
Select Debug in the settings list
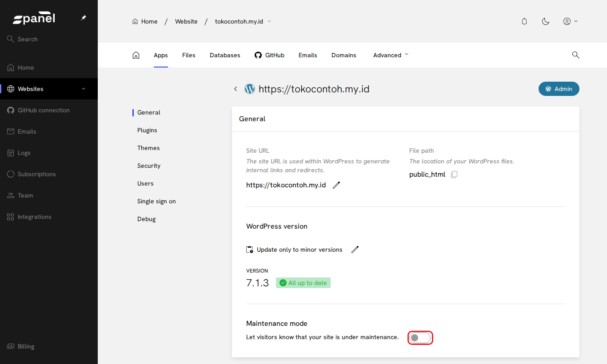[x=146, y=219]
